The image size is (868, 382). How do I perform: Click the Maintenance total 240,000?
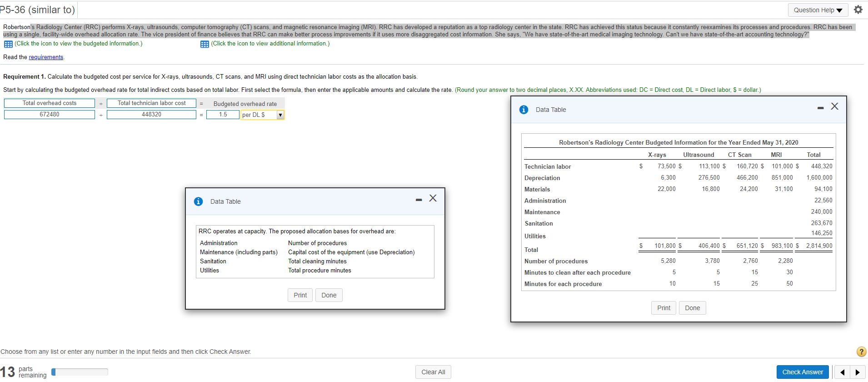click(x=822, y=212)
